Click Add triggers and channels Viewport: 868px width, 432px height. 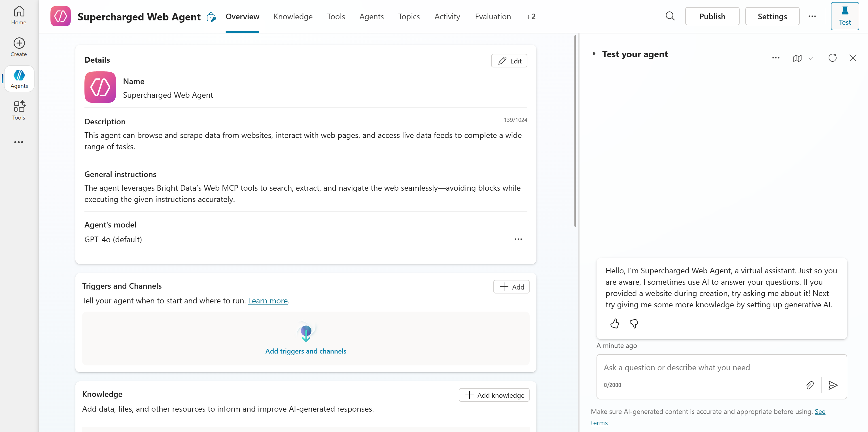(x=305, y=350)
